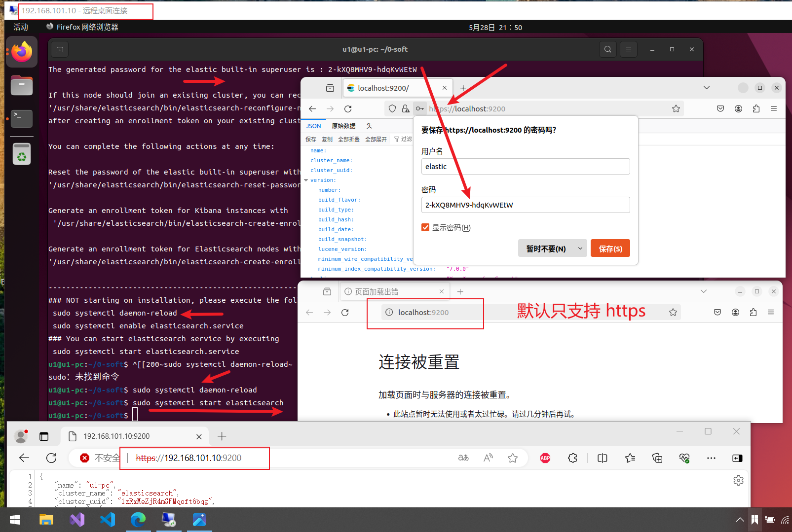
Task: Bookmark localhost:9200 with the star icon
Action: point(676,108)
